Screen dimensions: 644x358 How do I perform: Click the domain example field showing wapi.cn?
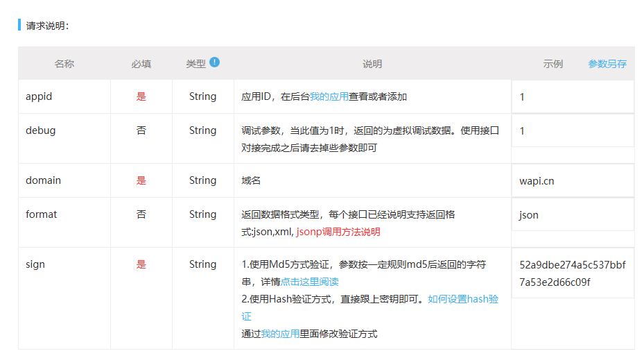(x=573, y=181)
